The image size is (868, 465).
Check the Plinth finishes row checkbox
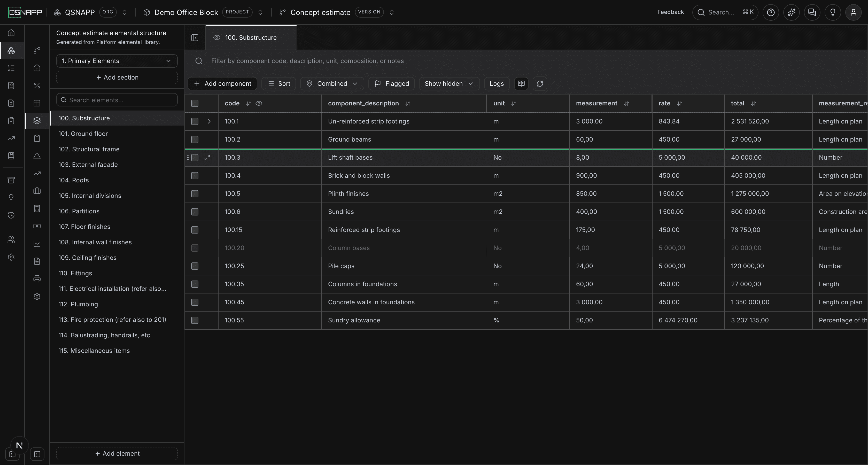(x=195, y=194)
